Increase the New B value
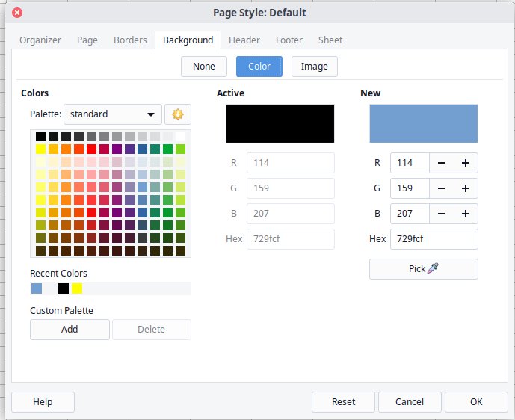 466,214
